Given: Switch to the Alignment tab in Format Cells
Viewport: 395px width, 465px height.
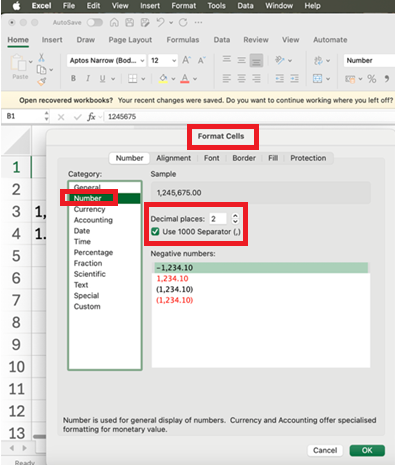Looking at the screenshot, I should point(174,158).
